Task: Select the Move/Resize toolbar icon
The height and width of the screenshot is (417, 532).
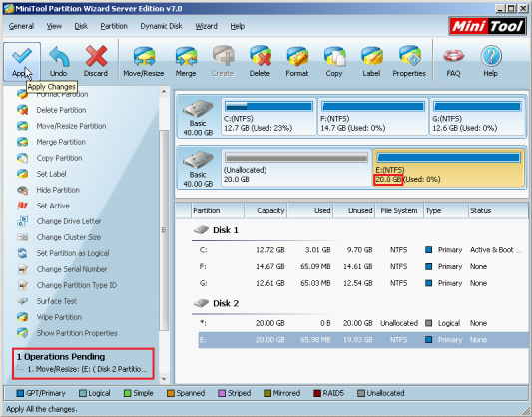Action: pyautogui.click(x=144, y=56)
